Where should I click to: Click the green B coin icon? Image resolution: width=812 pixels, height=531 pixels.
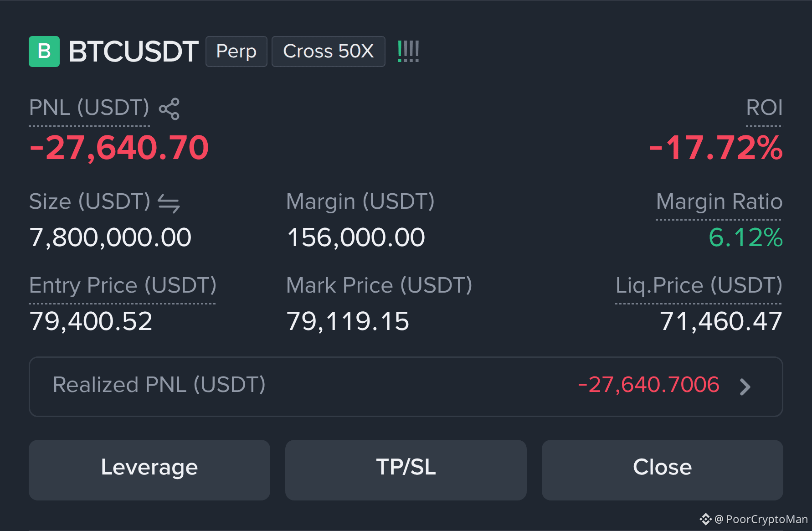(44, 52)
